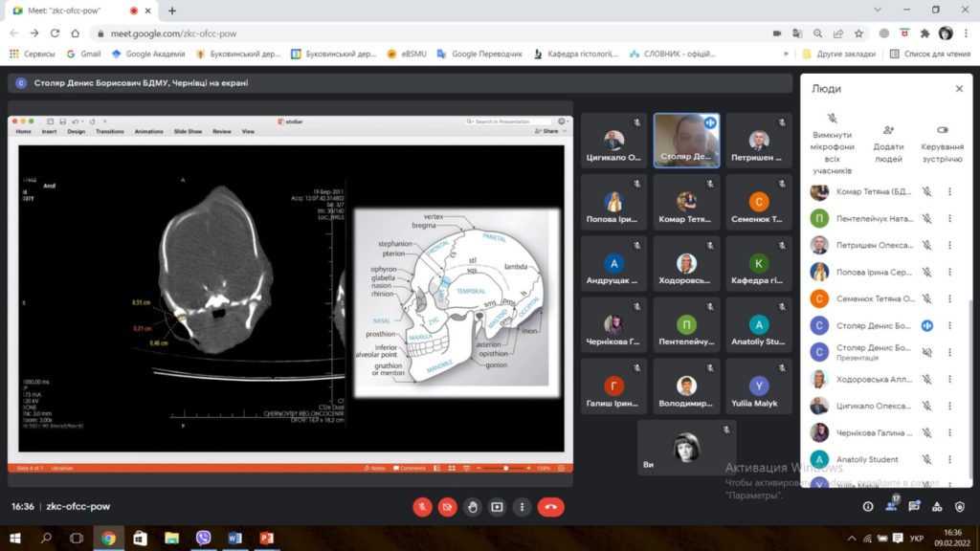Open host controls shield icon
Screen dimensions: 980x551
tap(960, 506)
